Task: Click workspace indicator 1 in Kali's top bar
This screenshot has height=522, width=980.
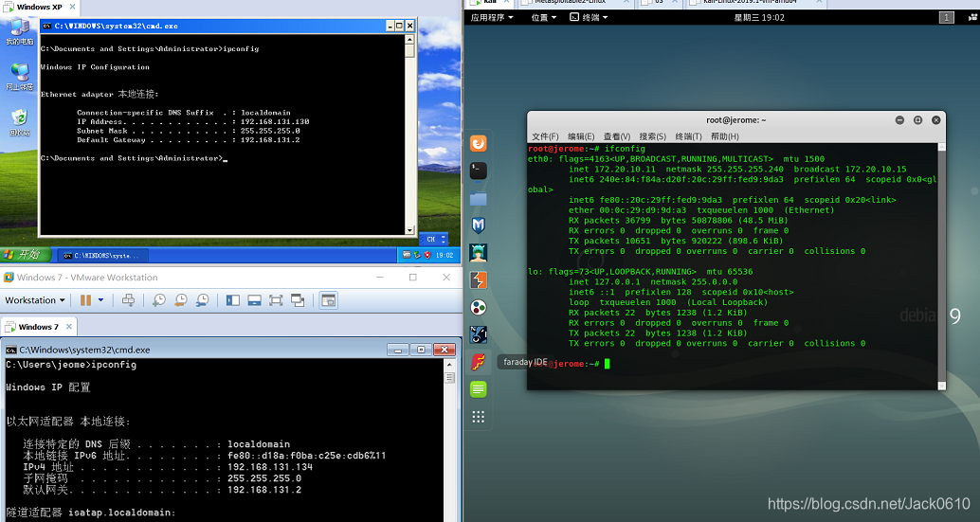Action: coord(947,17)
